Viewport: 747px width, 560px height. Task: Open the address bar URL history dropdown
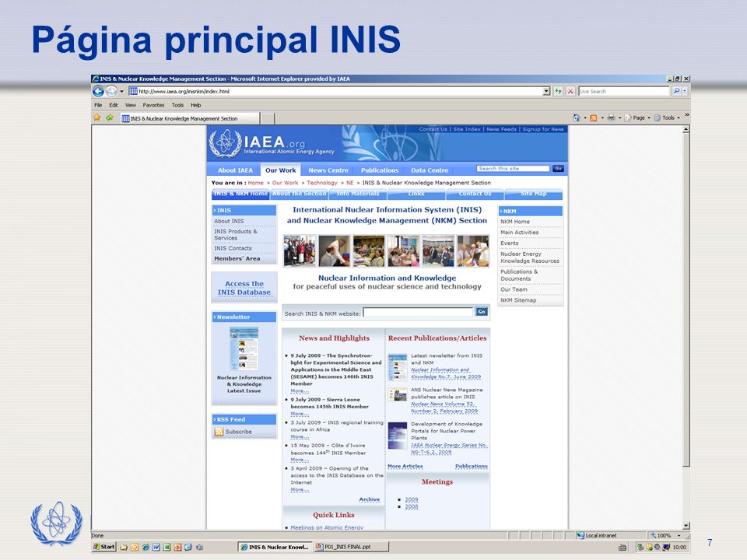pyautogui.click(x=546, y=92)
